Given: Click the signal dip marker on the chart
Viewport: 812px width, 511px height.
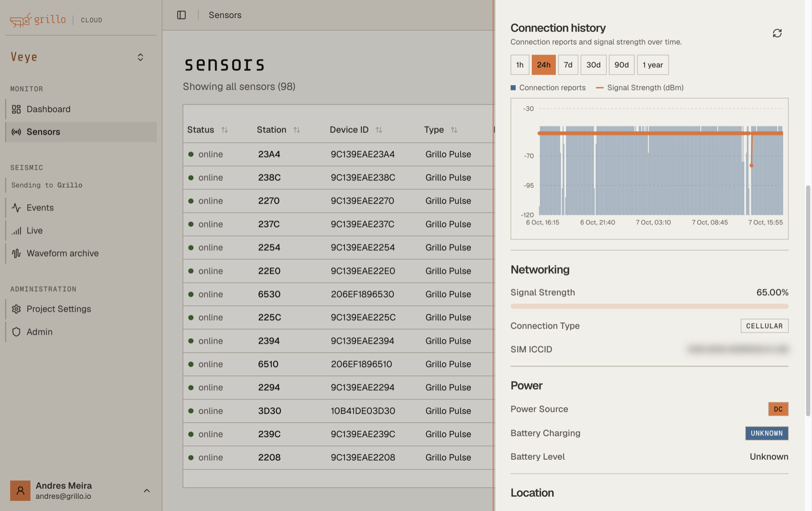Looking at the screenshot, I should click(752, 165).
